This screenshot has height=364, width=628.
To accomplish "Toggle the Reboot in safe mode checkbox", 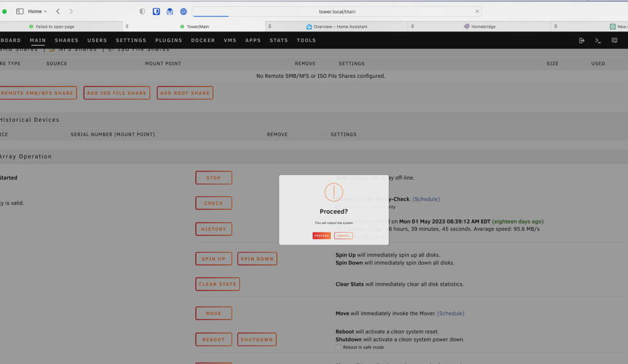I will 338,347.
